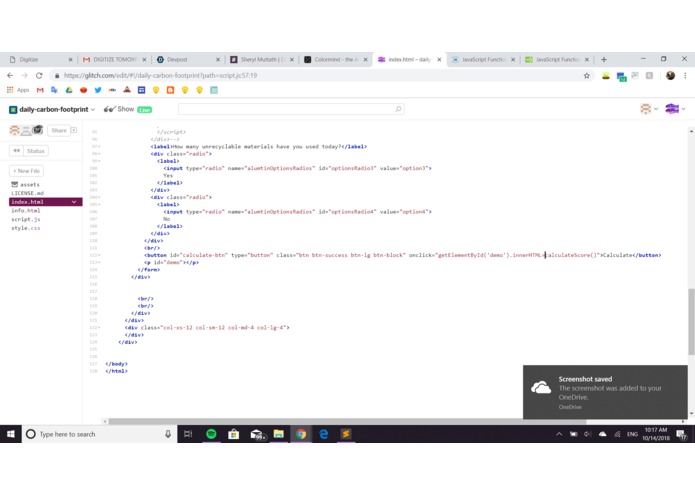
Task: Switch to the DIGITIZE TOMORROW Gmail tab
Action: coord(114,59)
